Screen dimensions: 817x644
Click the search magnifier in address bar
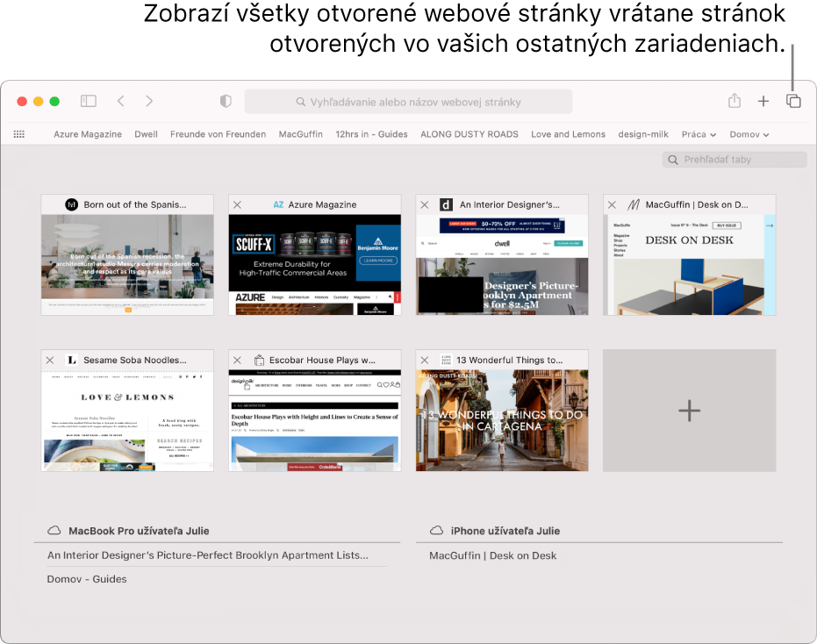[301, 102]
